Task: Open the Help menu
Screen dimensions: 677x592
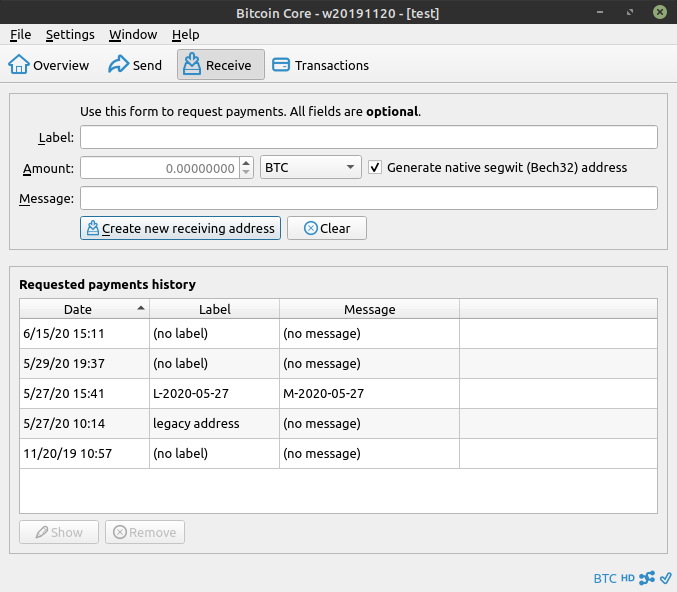Action: 186,34
